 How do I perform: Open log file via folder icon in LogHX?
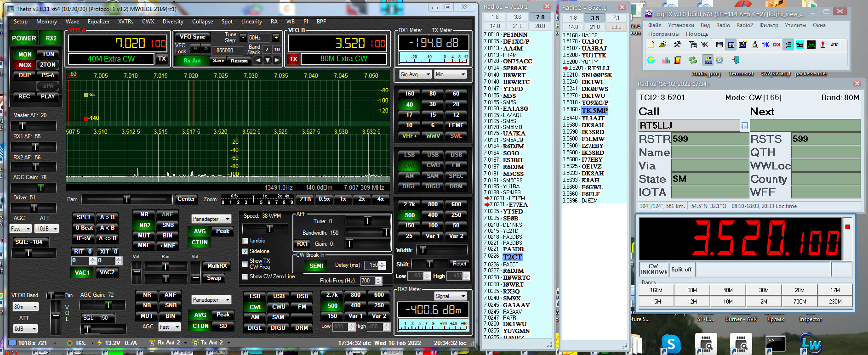[x=662, y=45]
